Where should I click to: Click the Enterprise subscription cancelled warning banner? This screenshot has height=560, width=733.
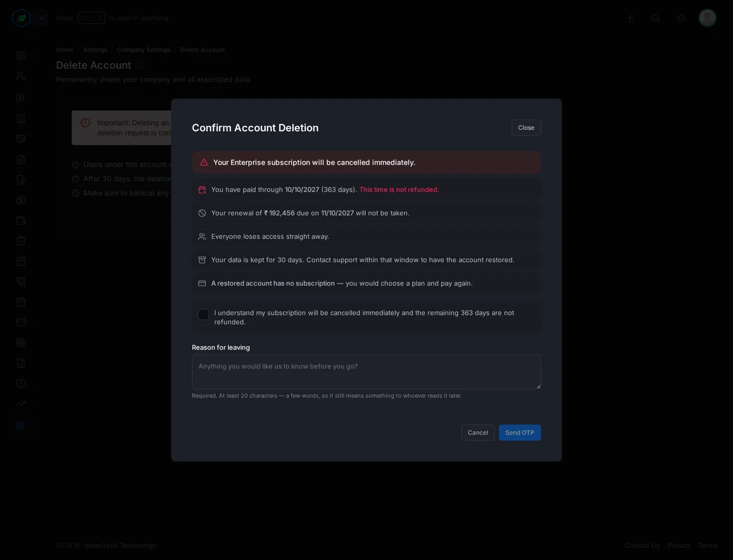pyautogui.click(x=366, y=162)
